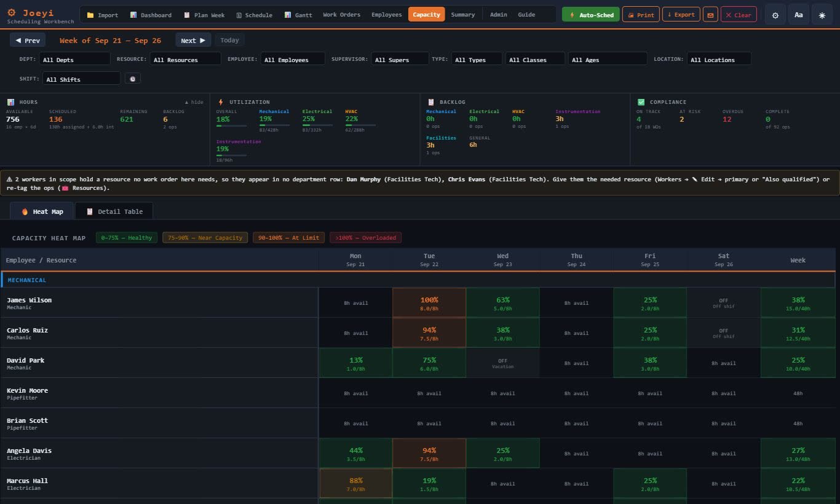Open the All Ages dropdown
This screenshot has height=504, width=840.
tap(608, 59)
